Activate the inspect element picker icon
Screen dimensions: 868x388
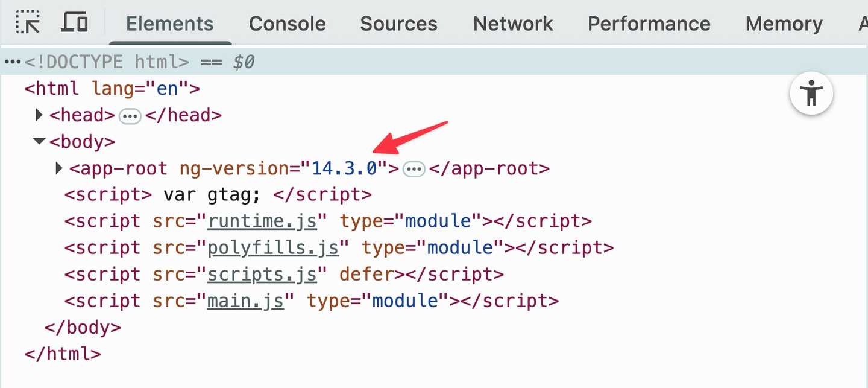point(28,22)
